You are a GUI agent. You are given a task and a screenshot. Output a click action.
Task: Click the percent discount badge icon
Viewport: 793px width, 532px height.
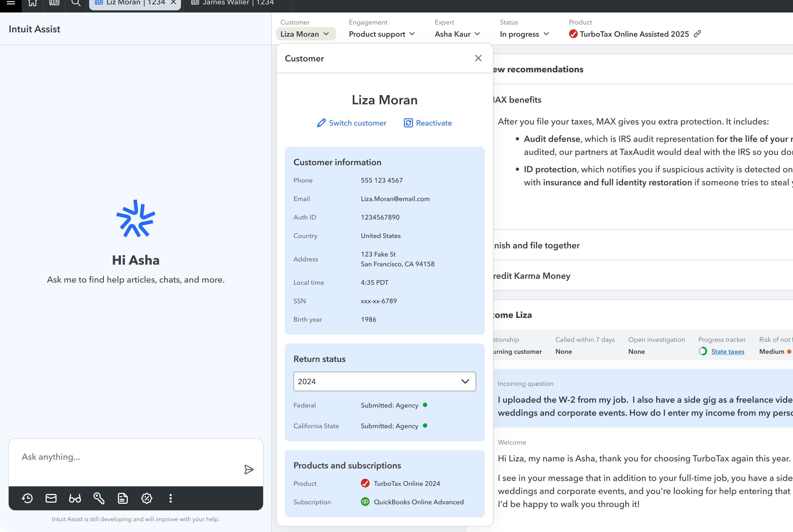(x=146, y=498)
